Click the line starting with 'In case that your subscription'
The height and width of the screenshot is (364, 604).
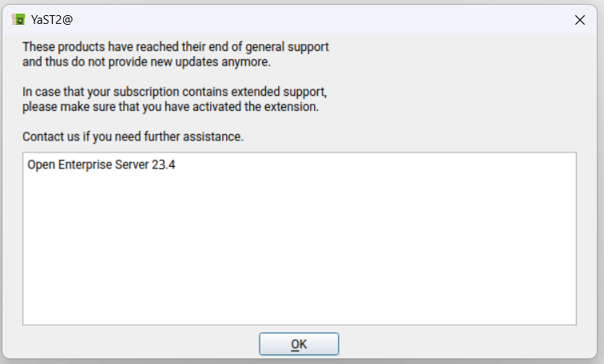click(174, 92)
